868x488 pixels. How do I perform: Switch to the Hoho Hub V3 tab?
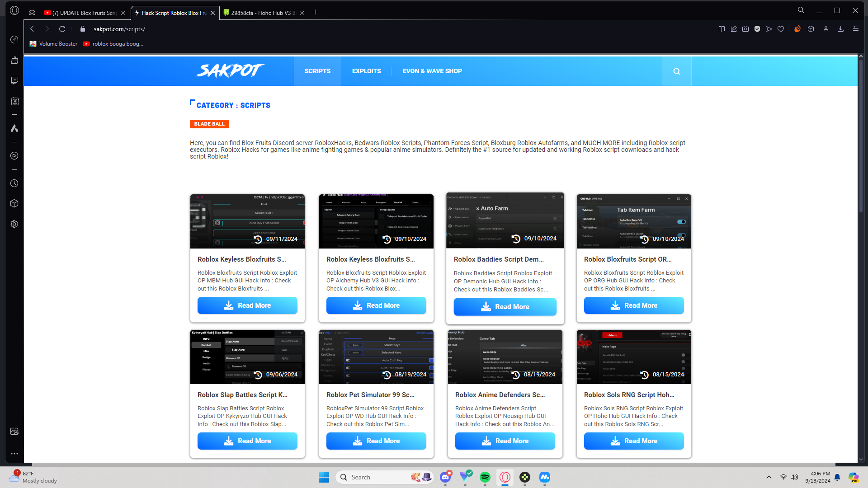click(264, 13)
